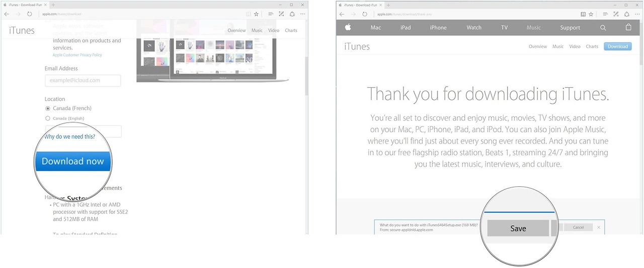644x268 pixels.
Task: Go back in the left browser window
Action: [7, 14]
